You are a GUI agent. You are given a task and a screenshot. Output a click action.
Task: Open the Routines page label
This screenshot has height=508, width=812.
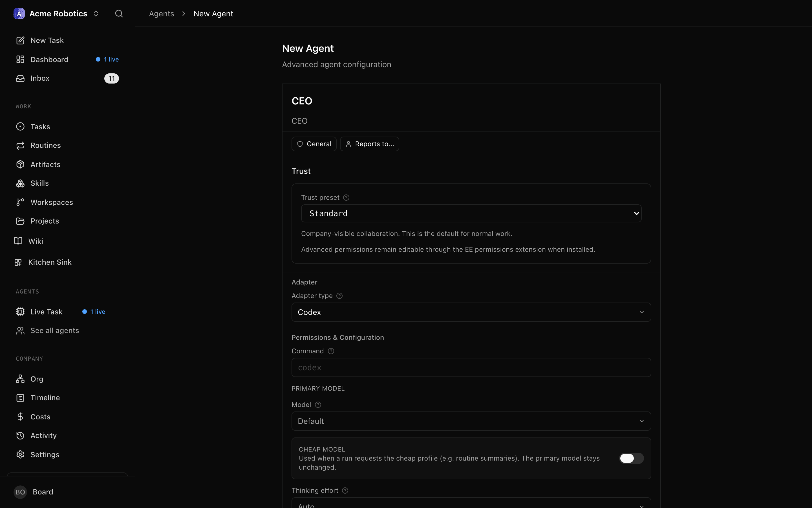[46, 145]
